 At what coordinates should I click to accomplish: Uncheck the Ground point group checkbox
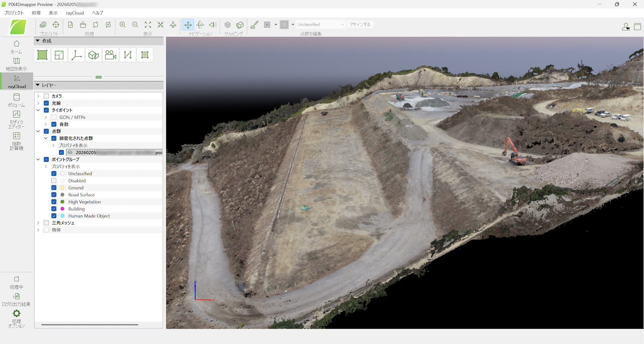click(54, 188)
